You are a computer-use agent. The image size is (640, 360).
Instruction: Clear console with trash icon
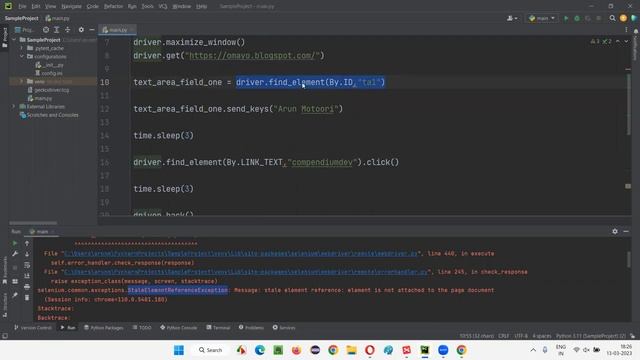[27, 298]
